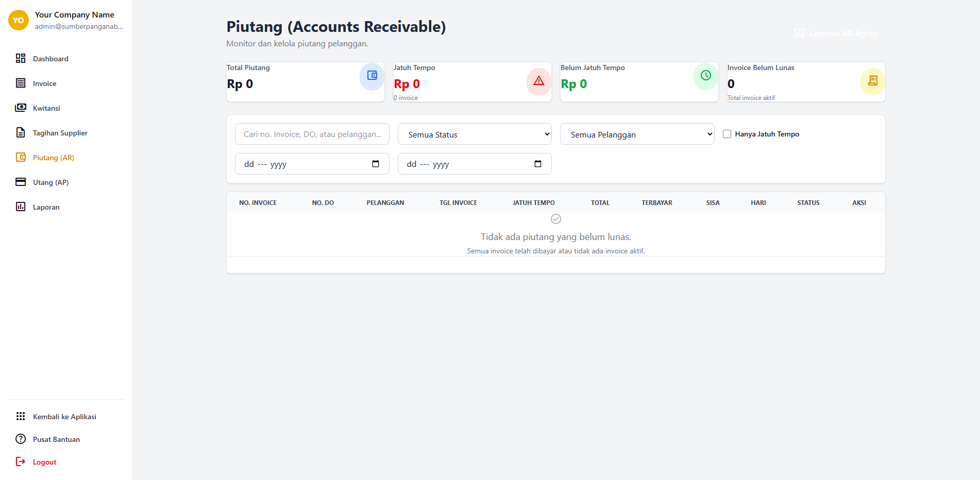Image resolution: width=980 pixels, height=480 pixels.
Task: Go to Tagihan Supplier page
Action: click(60, 132)
